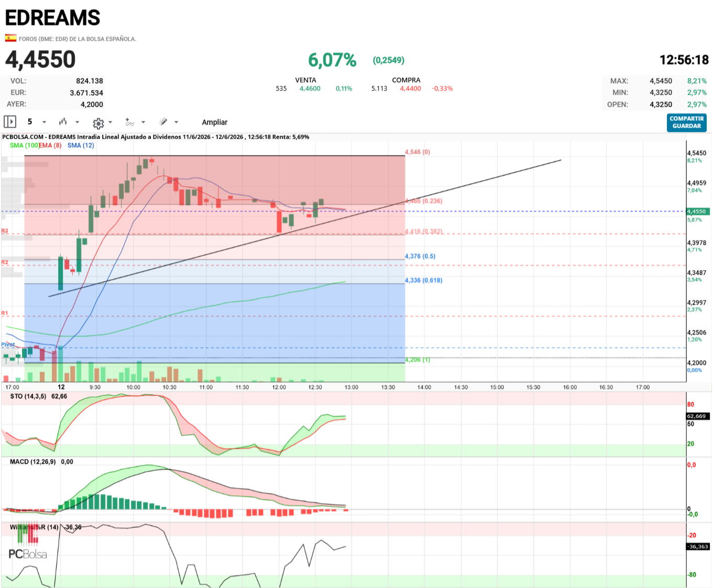Click the 14:00 time axis label
This screenshot has height=588, width=713.
click(x=424, y=387)
